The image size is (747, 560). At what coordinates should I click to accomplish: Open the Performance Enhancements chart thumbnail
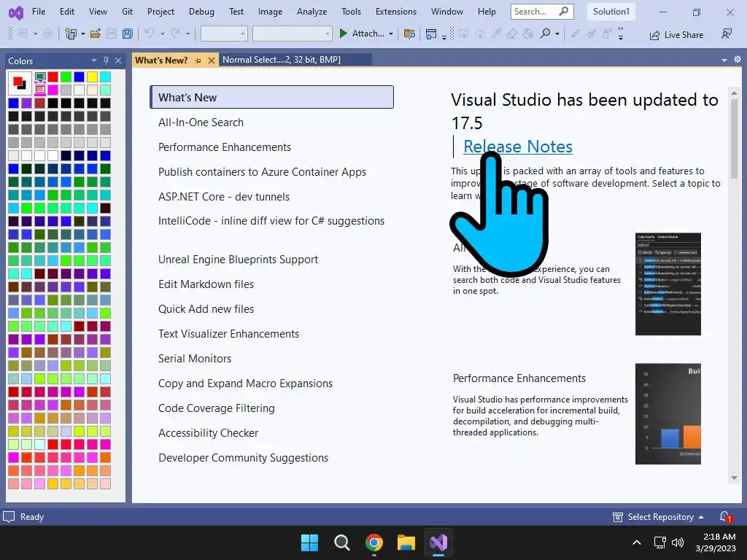coord(668,414)
